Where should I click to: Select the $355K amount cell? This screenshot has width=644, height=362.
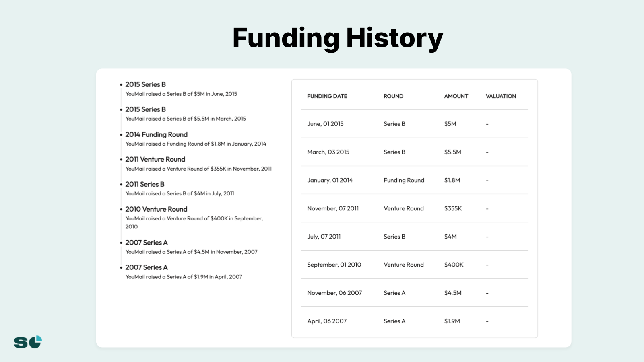click(x=453, y=208)
